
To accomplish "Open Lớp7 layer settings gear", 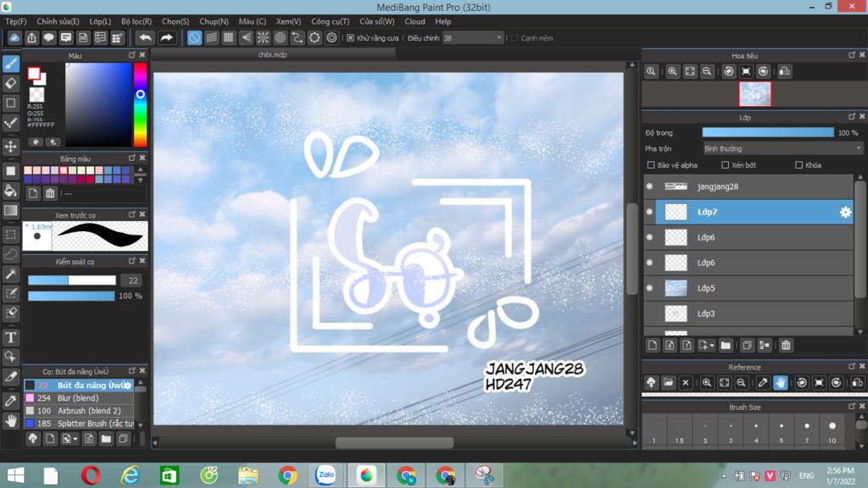I will (x=845, y=212).
